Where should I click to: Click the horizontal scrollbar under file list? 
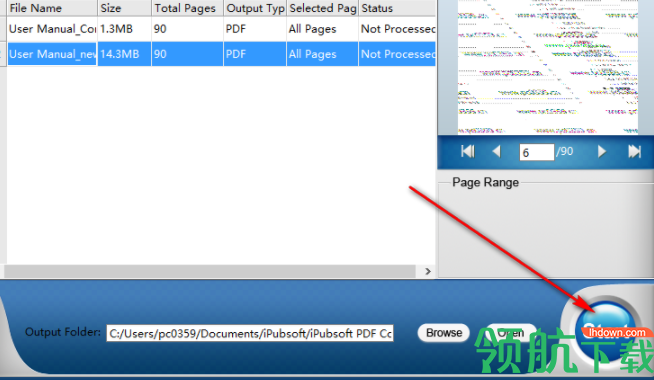click(x=210, y=271)
